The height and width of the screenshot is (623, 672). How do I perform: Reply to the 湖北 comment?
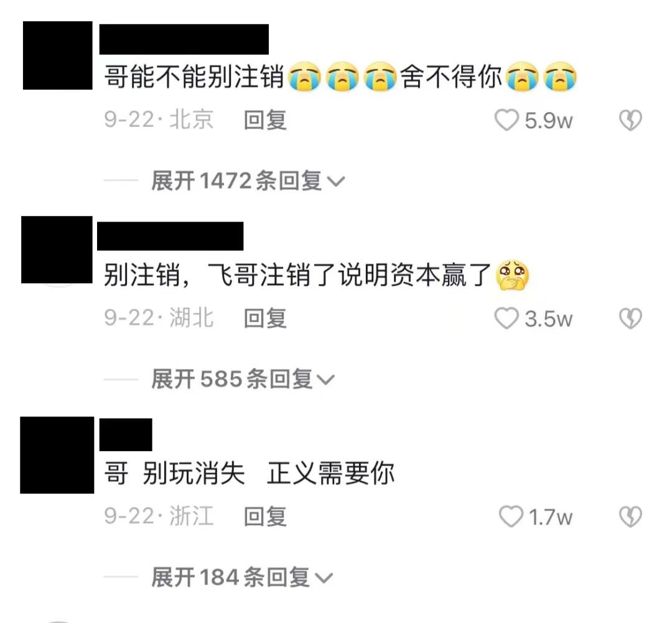pos(265,319)
